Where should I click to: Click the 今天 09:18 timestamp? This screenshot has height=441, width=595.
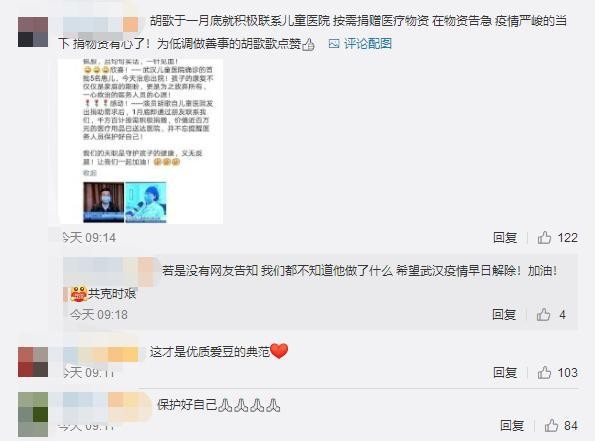click(x=99, y=315)
